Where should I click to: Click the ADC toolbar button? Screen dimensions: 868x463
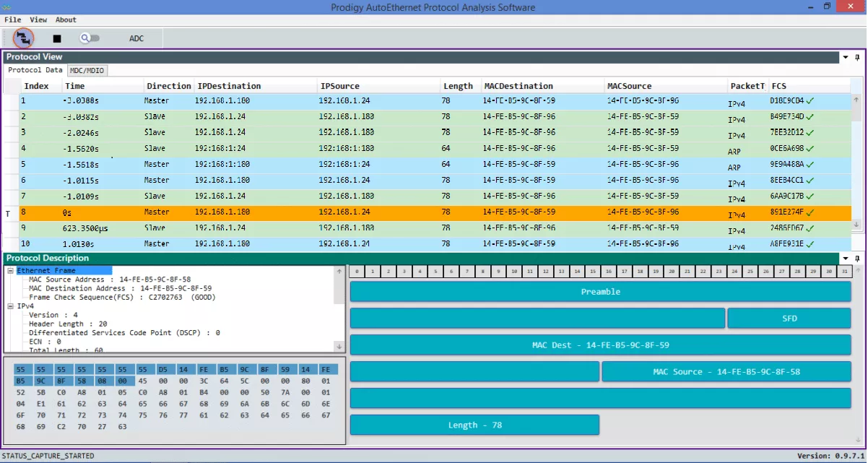click(136, 38)
